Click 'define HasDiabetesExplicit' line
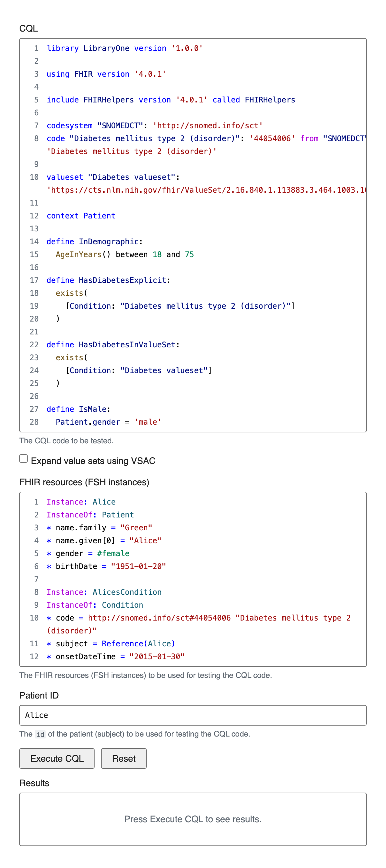Screen dimensions: 386x868 point(108,280)
